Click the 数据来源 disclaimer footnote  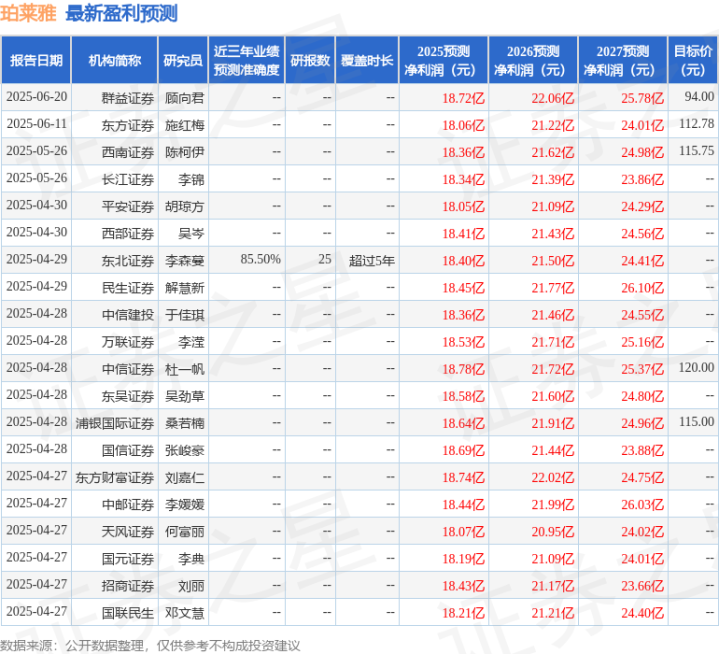150,646
